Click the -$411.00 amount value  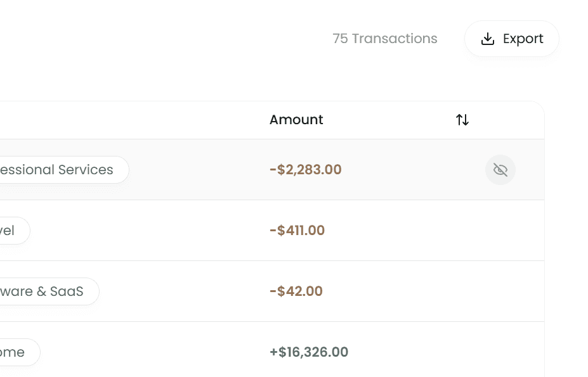coord(297,231)
